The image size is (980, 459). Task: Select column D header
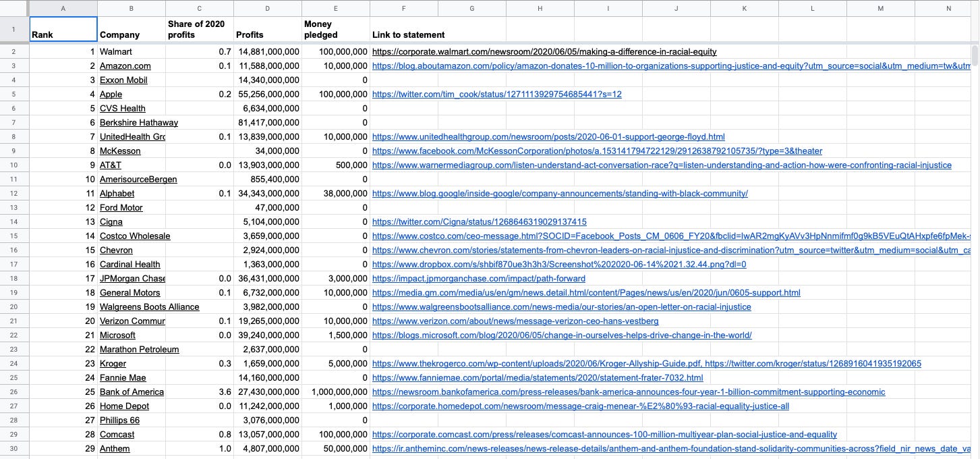268,8
